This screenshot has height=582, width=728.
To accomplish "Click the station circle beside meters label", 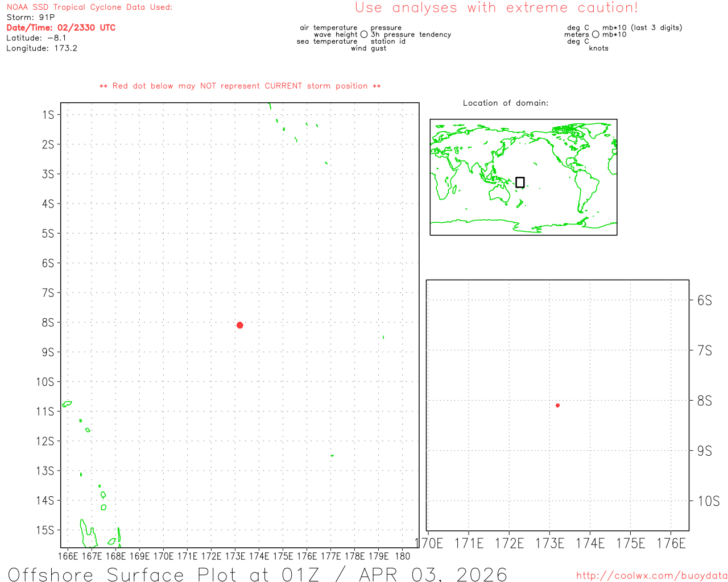I will tap(595, 35).
